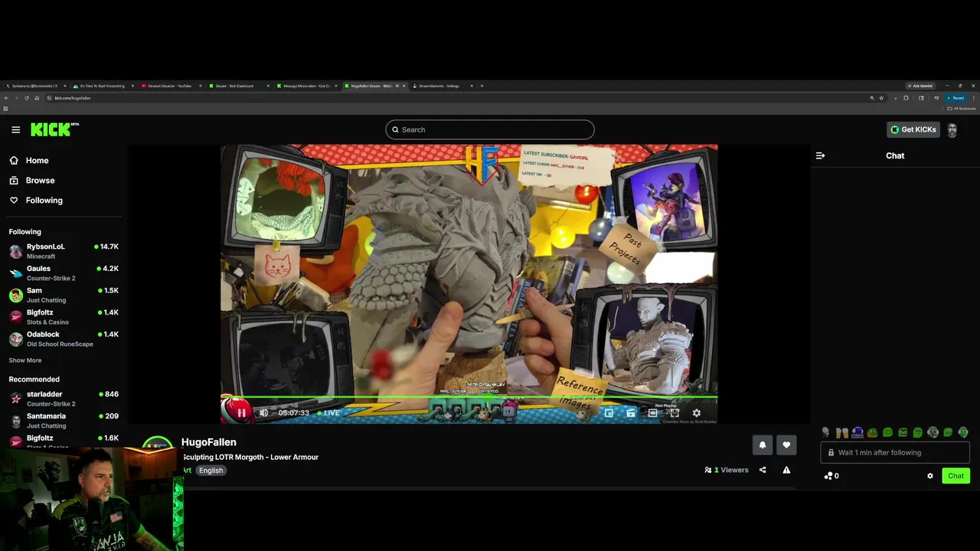The width and height of the screenshot is (980, 551).
Task: Open player settings gear
Action: coord(697,412)
